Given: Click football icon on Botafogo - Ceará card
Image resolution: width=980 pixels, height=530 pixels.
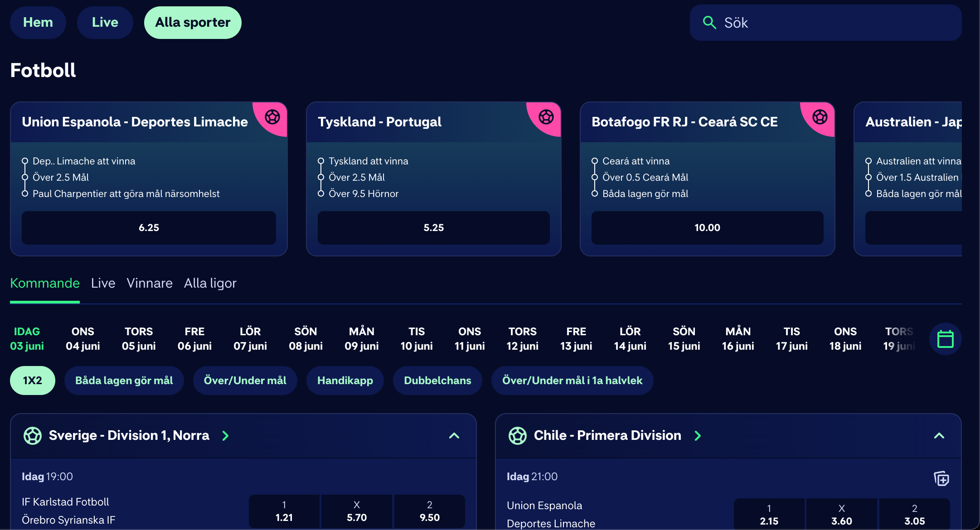Looking at the screenshot, I should click(x=820, y=117).
